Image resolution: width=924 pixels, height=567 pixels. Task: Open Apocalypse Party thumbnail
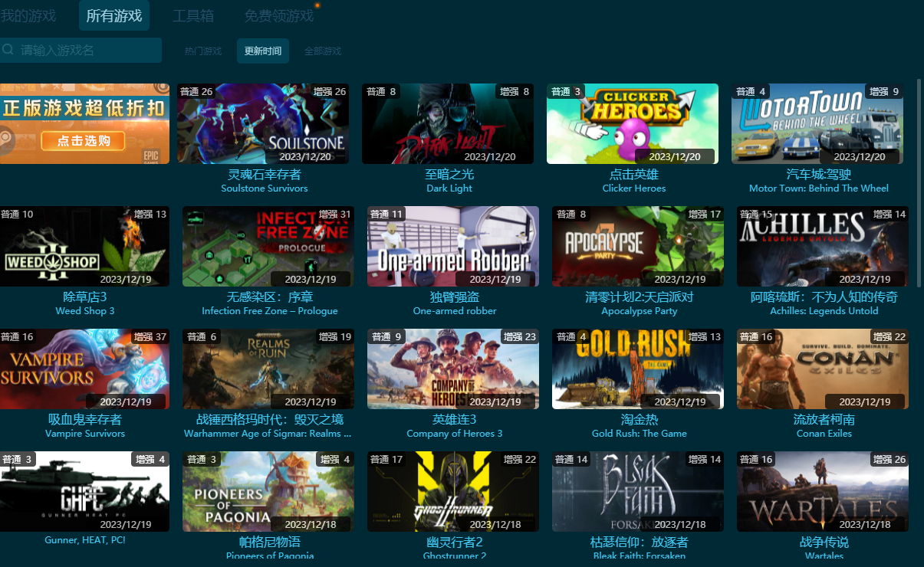pos(638,246)
